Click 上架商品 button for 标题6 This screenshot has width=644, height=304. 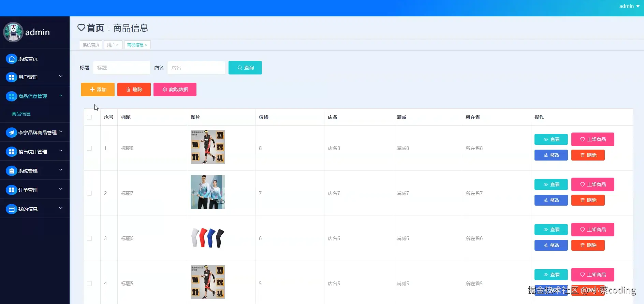click(593, 230)
